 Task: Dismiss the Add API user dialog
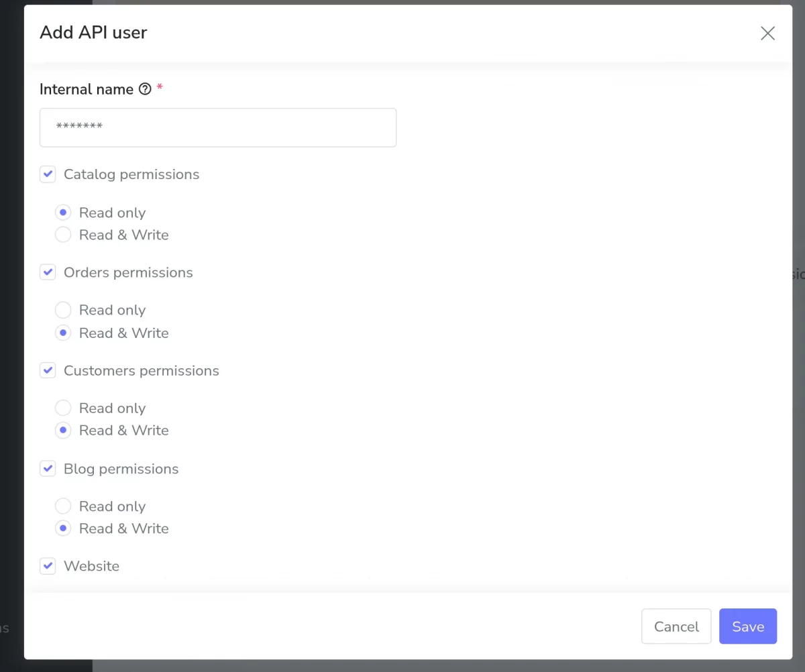(x=767, y=33)
